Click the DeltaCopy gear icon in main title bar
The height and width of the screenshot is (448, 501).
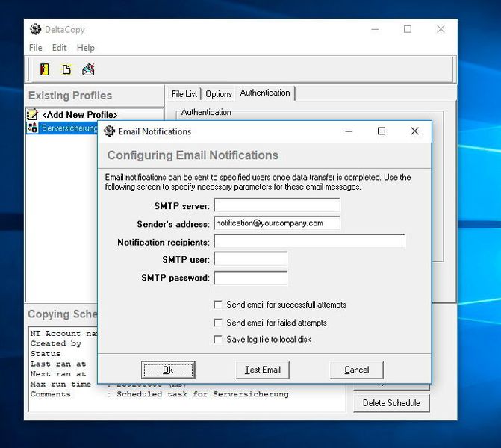point(36,29)
